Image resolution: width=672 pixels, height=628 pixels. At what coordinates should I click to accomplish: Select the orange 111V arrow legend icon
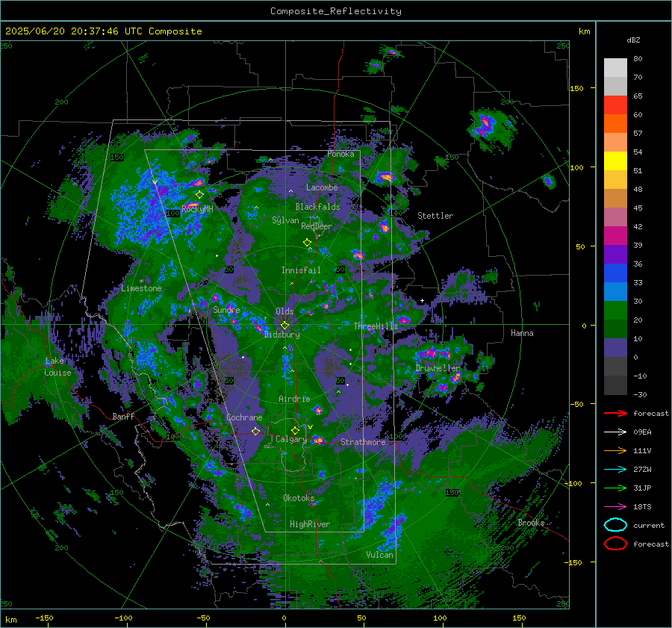click(x=615, y=450)
